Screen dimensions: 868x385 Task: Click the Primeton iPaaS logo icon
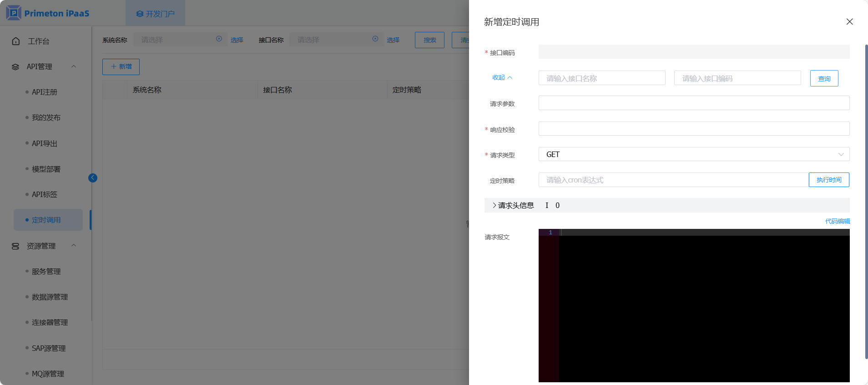(14, 13)
